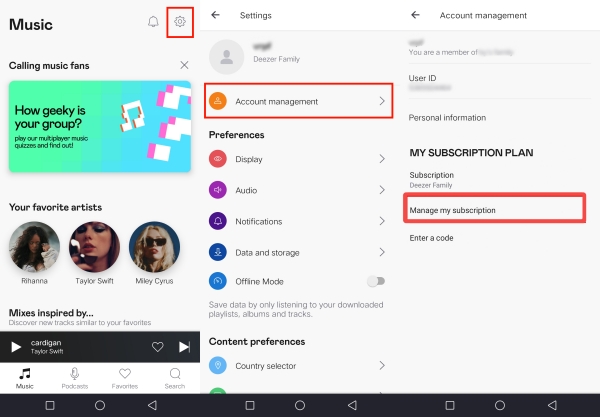Screen dimensions: 600x417
Task: Play the cardigan track
Action: (16, 347)
